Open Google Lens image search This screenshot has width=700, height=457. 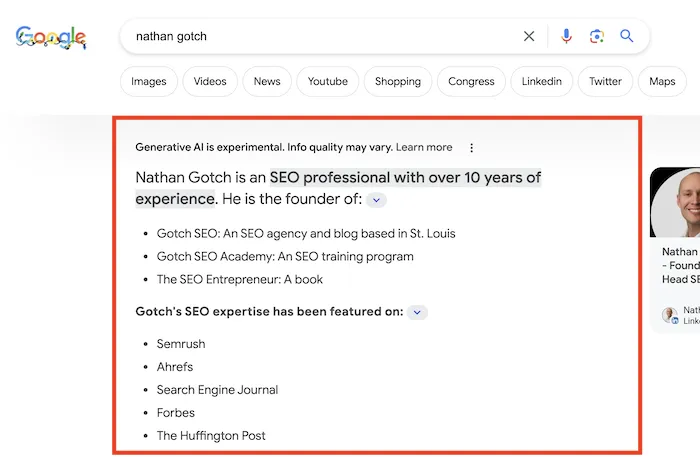click(x=596, y=37)
